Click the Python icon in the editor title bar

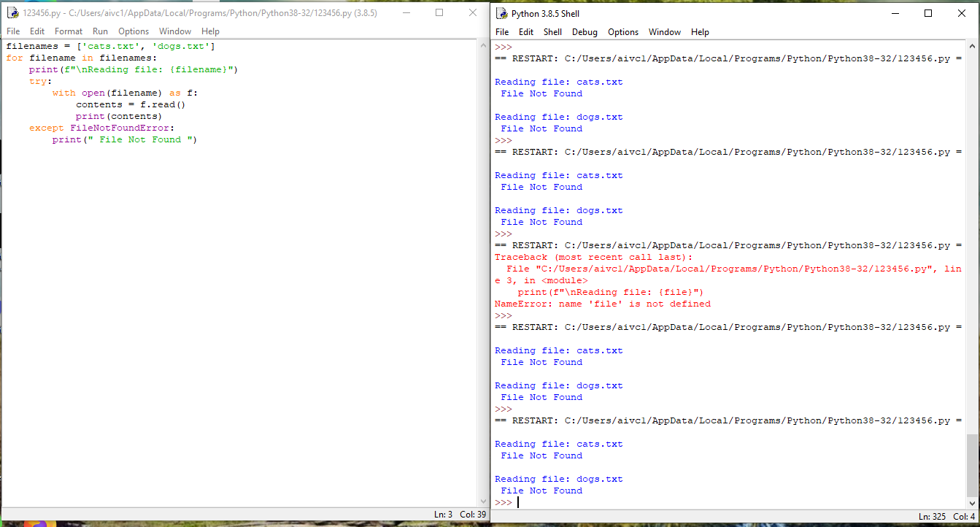pos(12,13)
